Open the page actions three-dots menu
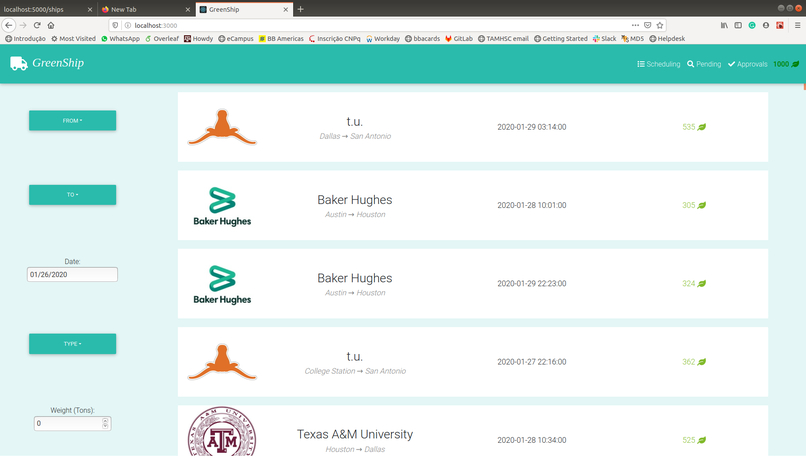The width and height of the screenshot is (806, 458). 635,25
